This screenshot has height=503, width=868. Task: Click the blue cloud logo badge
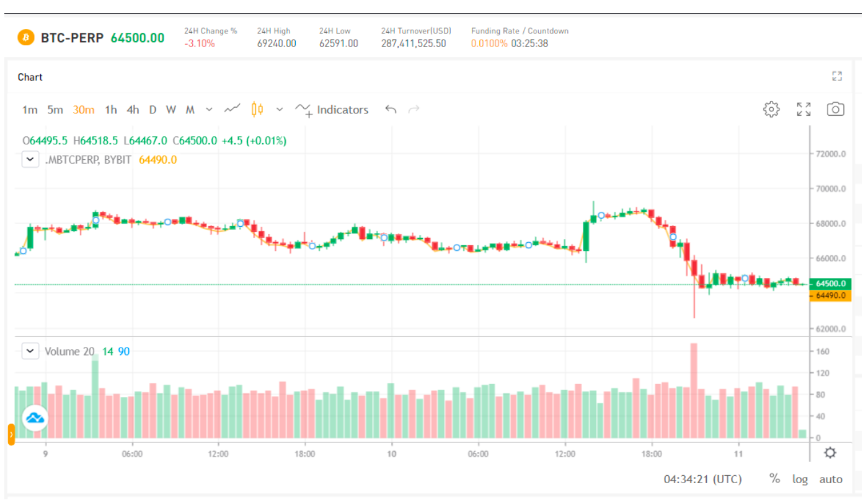(x=35, y=418)
